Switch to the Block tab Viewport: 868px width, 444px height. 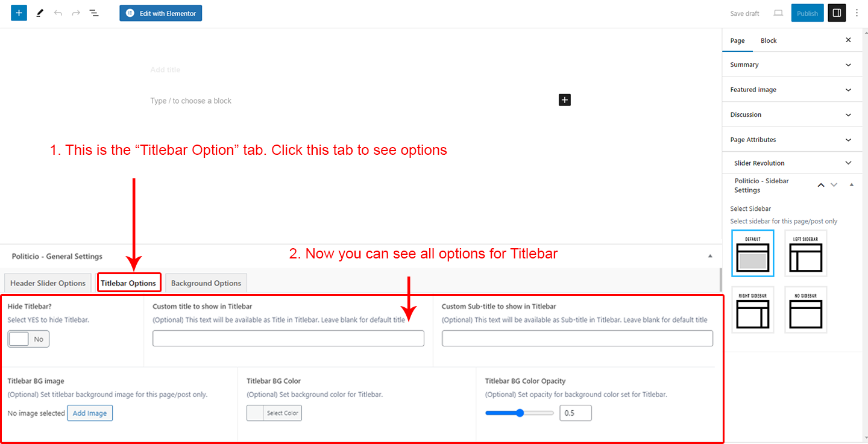point(769,41)
